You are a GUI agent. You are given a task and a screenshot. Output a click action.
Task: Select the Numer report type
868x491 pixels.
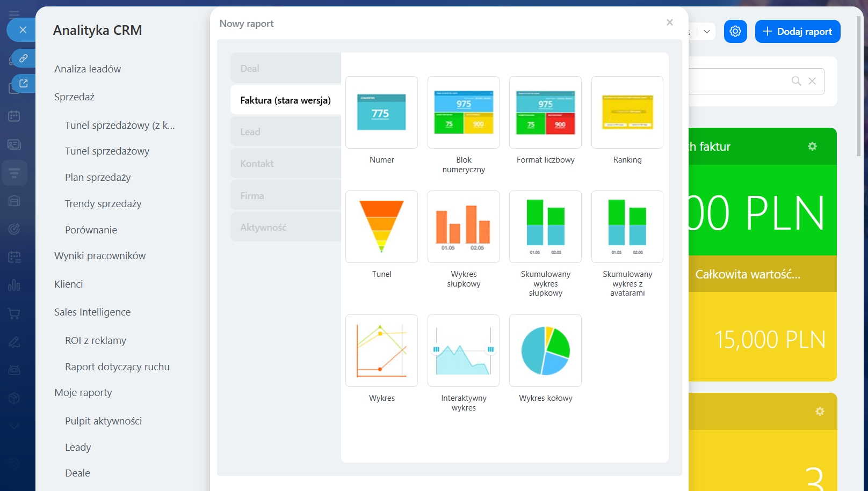(381, 112)
